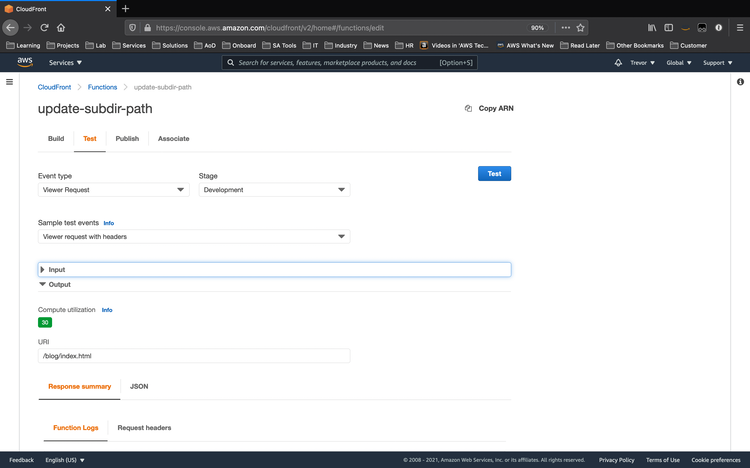Image resolution: width=750 pixels, height=468 pixels.
Task: Click the Copy ARN button
Action: click(x=489, y=109)
